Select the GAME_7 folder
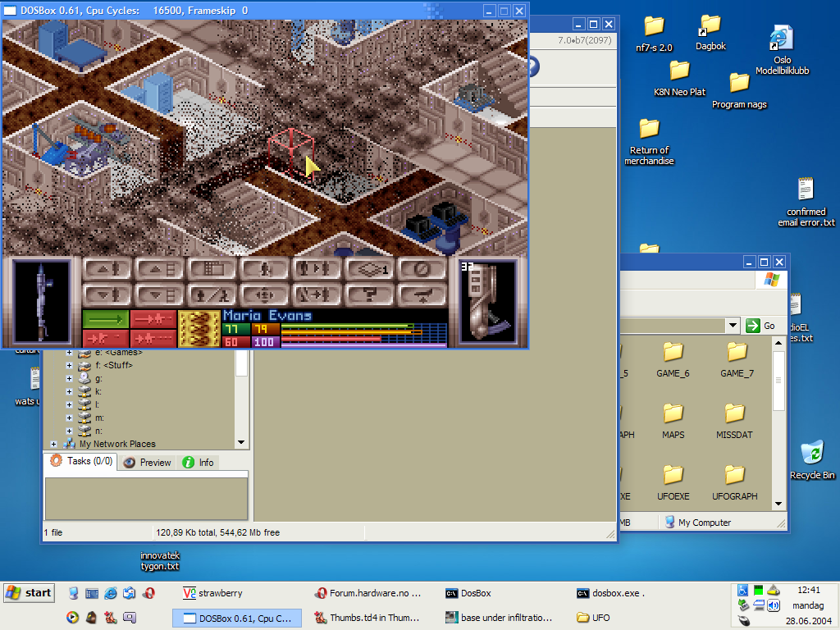This screenshot has height=630, width=840. [x=737, y=359]
